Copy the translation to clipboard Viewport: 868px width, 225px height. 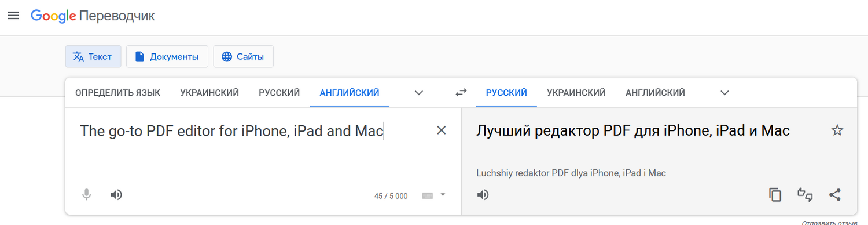[x=775, y=195]
